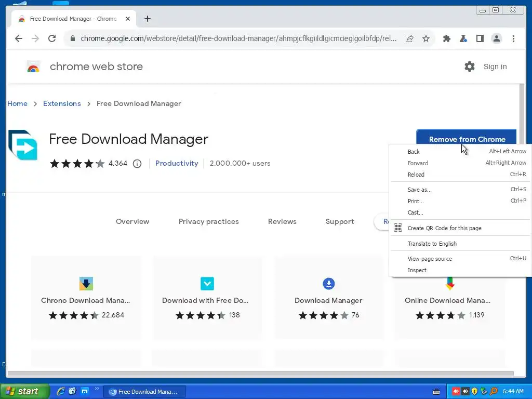Choose Reload in the context menu
The height and width of the screenshot is (399, 532).
460,175
